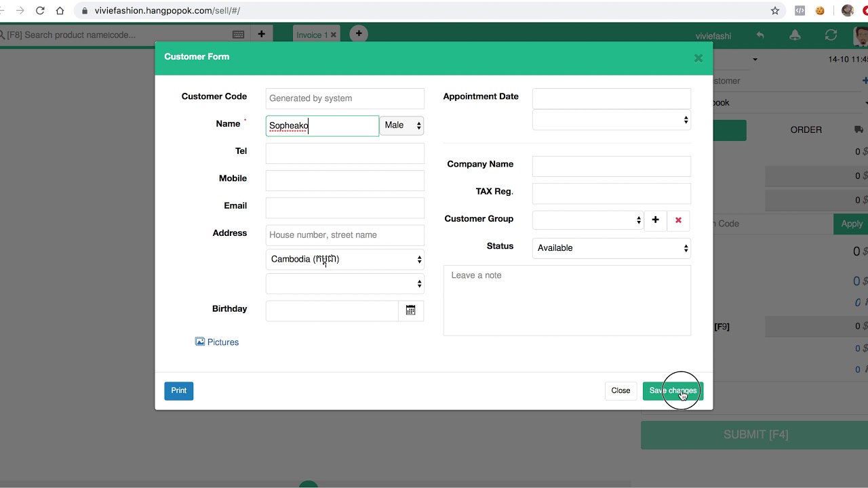Open the empty dropdown below Cambodia
Screen dimensions: 868x488
coord(344,284)
